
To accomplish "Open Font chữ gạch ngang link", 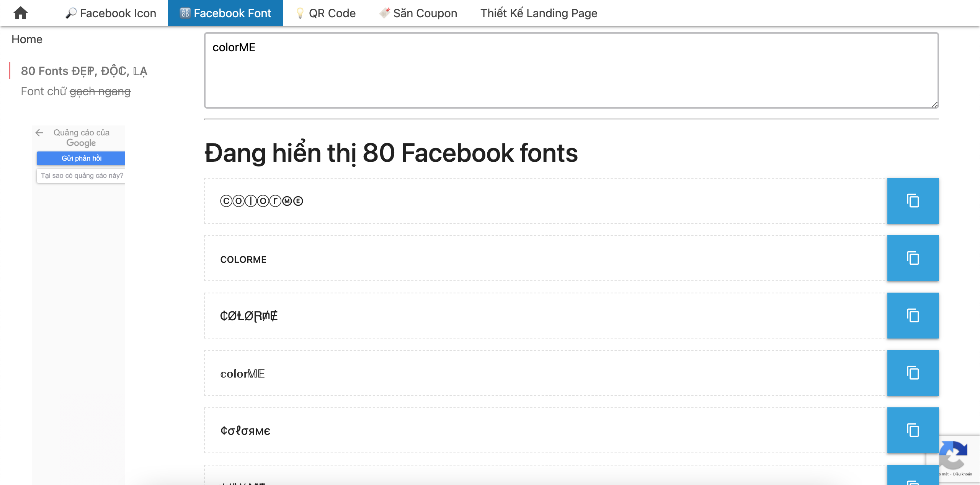I will point(76,91).
